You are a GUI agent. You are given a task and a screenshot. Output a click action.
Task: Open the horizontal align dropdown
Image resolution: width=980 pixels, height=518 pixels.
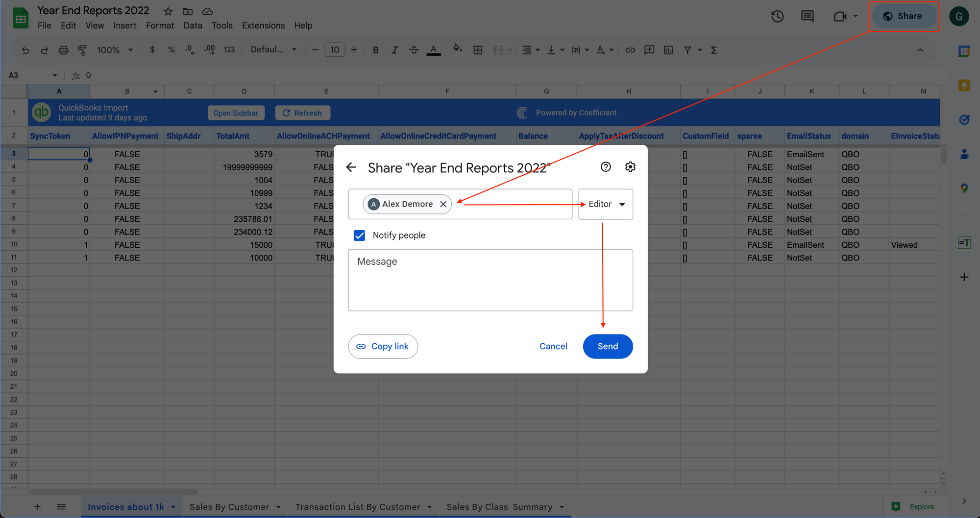(531, 50)
